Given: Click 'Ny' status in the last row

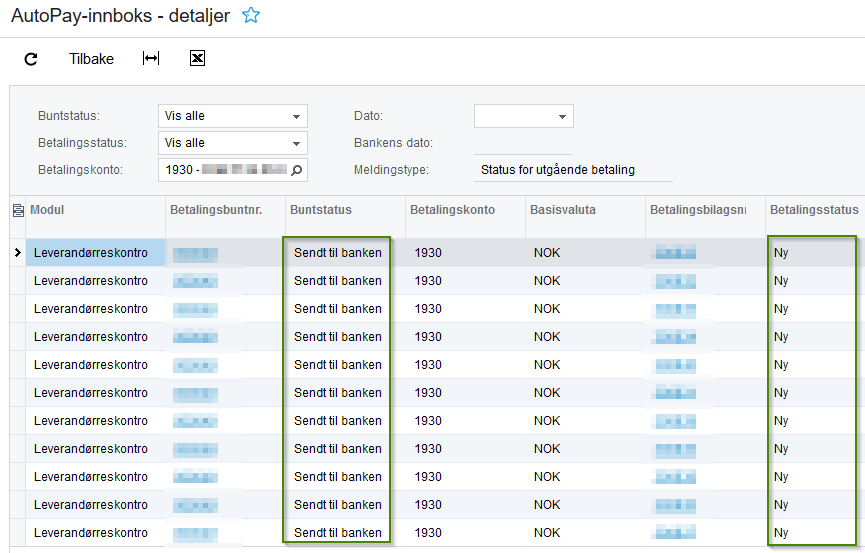Looking at the screenshot, I should [781, 533].
